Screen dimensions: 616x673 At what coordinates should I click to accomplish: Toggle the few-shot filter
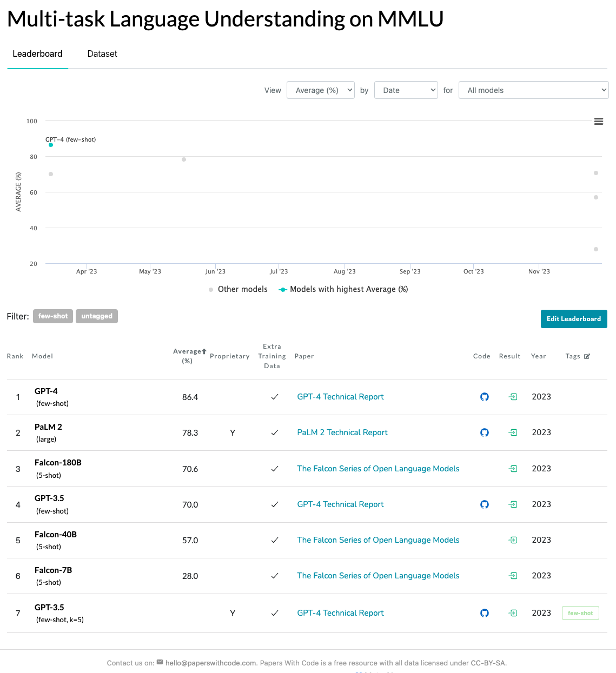(x=53, y=316)
